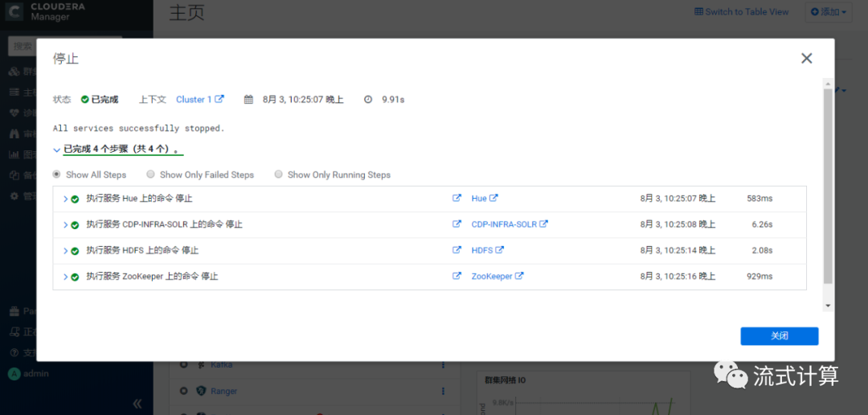Expand the Hue stop command step
The width and height of the screenshot is (868, 415).
pos(65,199)
